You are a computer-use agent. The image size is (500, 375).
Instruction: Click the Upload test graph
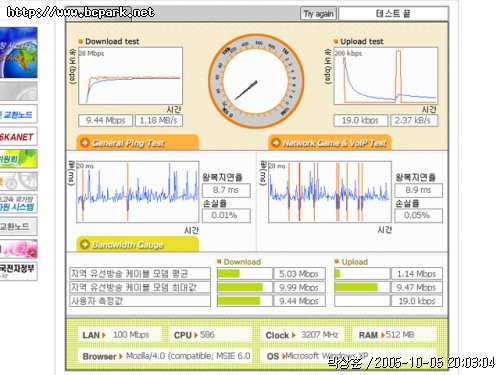click(x=386, y=76)
